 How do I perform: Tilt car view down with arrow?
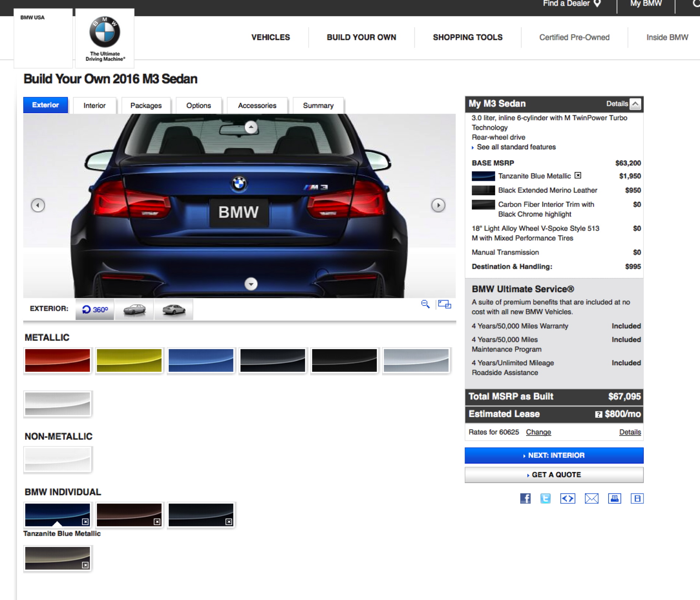tap(251, 284)
